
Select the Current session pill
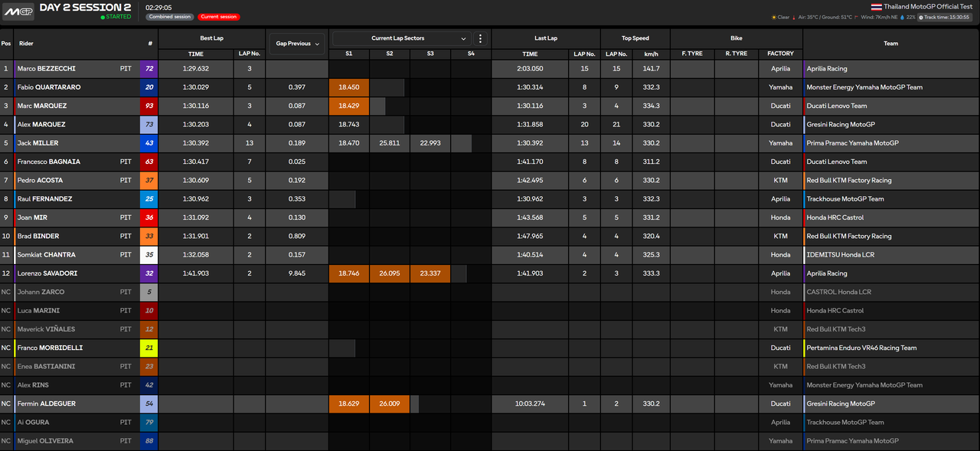[x=218, y=17]
